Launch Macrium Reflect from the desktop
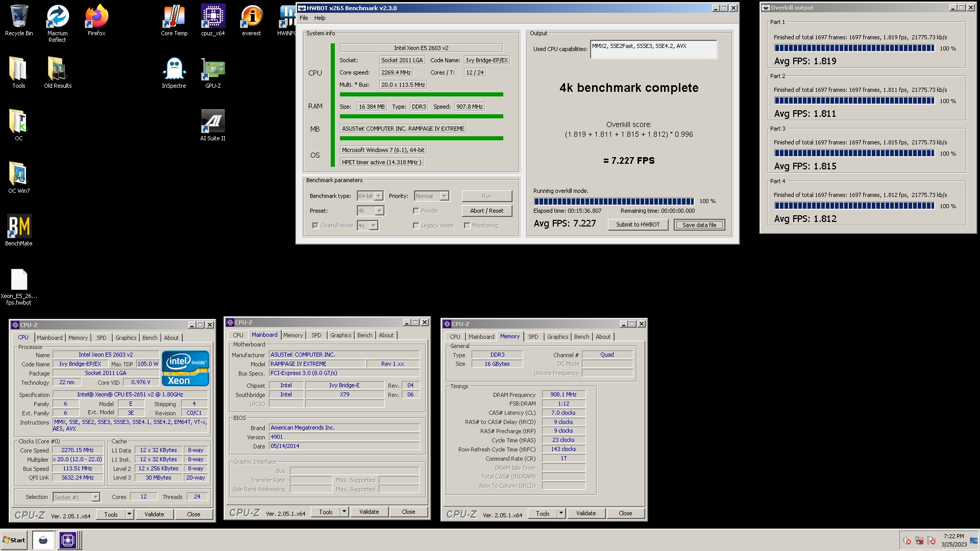The image size is (980, 551). [57, 23]
